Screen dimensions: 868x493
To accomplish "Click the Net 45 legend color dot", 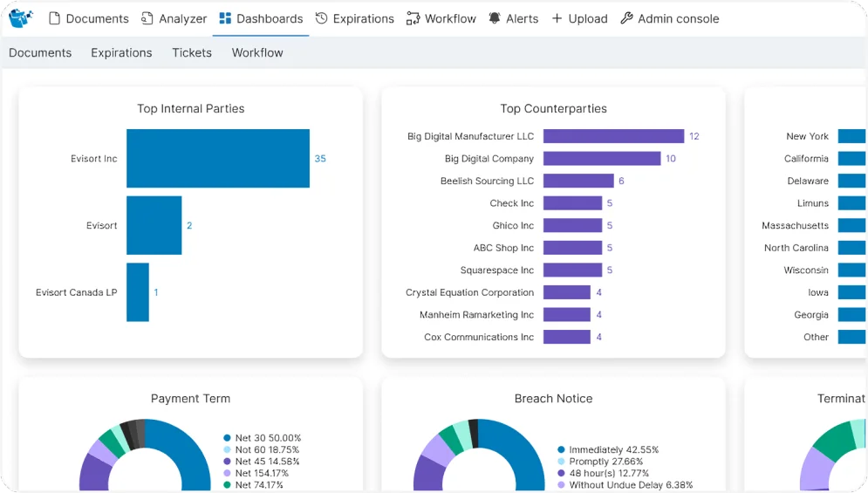I will 227,461.
